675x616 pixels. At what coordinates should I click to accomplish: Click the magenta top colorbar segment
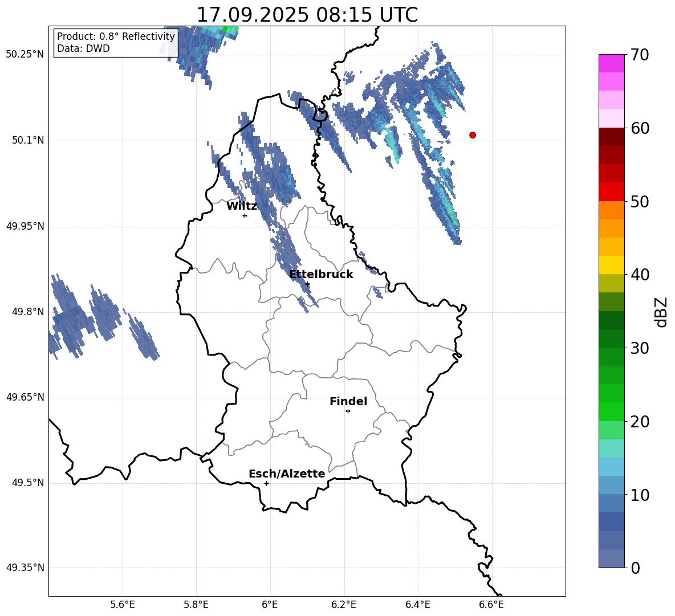(x=612, y=63)
